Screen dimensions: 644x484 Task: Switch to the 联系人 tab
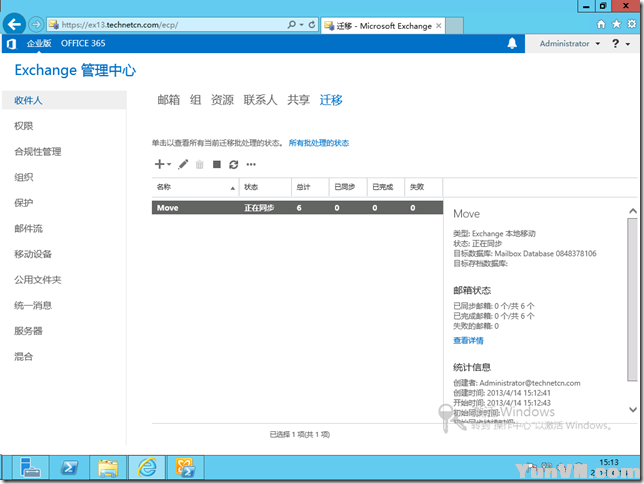point(260,100)
